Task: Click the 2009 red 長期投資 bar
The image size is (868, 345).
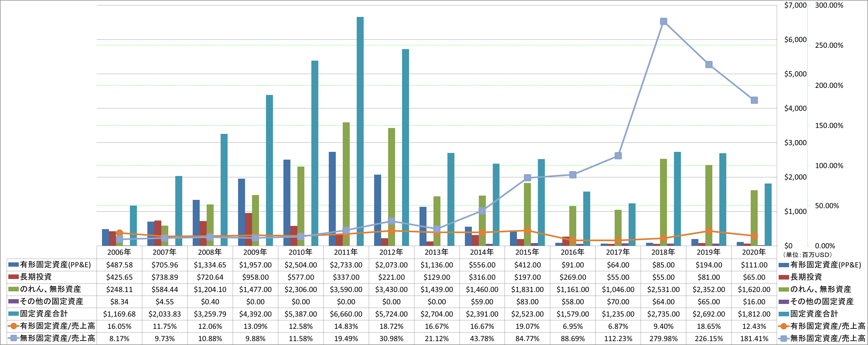Action: (x=248, y=229)
